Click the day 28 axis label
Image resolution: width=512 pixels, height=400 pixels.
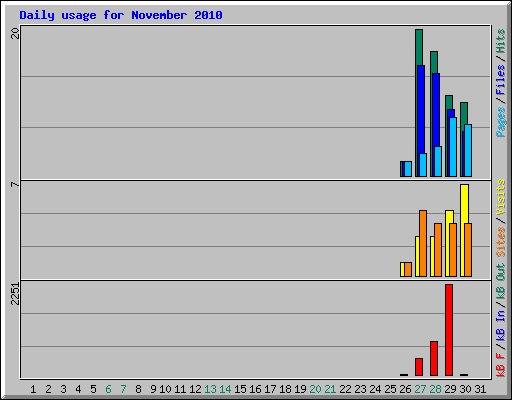(435, 389)
